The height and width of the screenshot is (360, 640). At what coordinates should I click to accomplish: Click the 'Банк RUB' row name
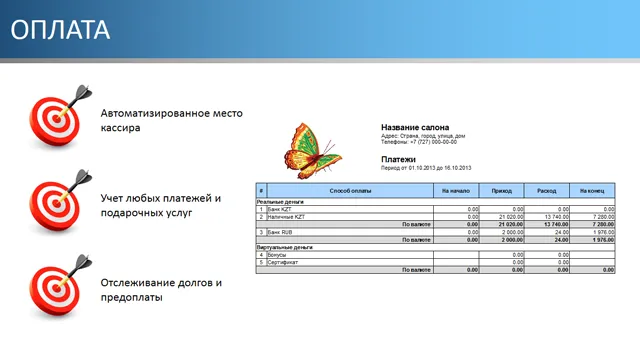pos(280,232)
